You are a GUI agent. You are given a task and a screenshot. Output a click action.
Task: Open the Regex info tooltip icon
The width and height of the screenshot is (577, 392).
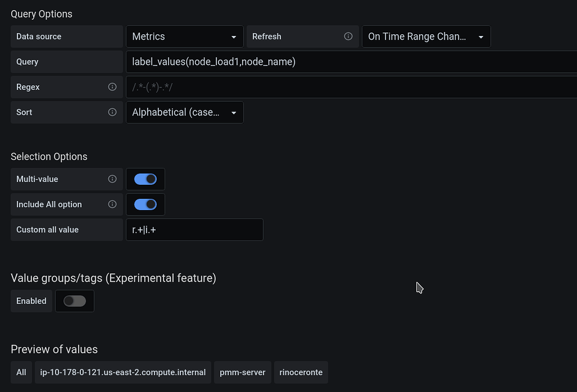point(112,87)
